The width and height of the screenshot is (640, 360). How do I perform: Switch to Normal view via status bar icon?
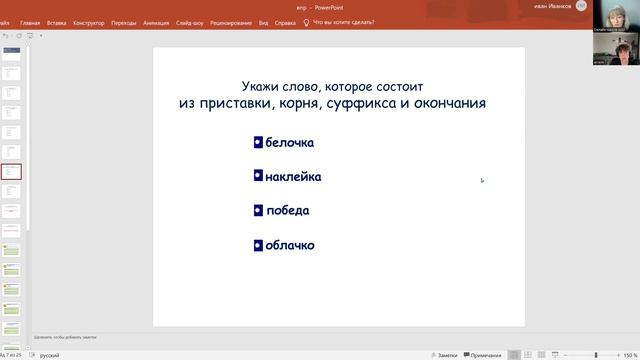[x=514, y=355]
